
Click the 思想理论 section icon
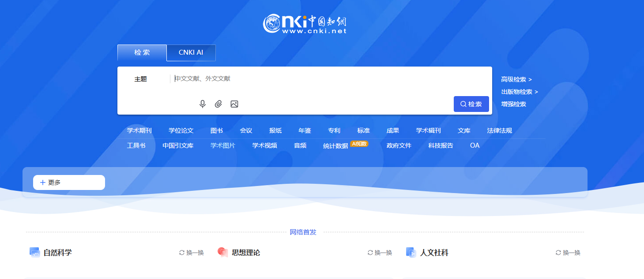pos(223,253)
